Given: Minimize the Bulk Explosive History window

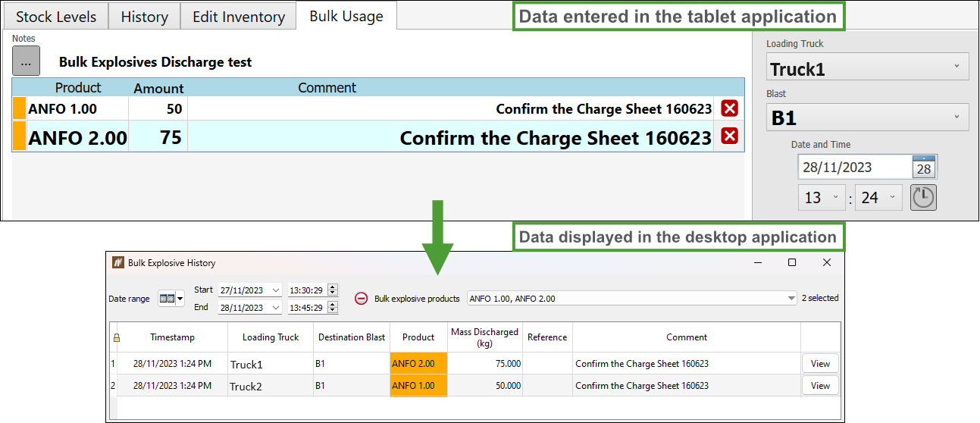Looking at the screenshot, I should tap(757, 262).
